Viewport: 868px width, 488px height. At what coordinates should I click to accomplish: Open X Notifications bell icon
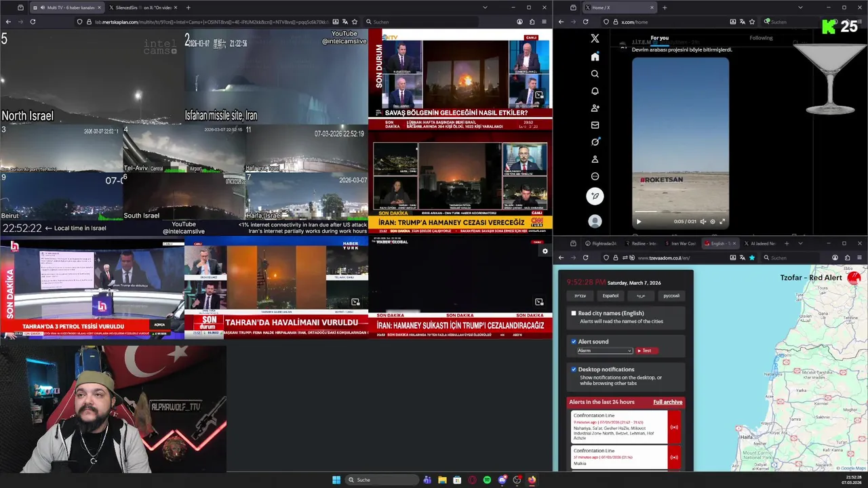pos(595,91)
